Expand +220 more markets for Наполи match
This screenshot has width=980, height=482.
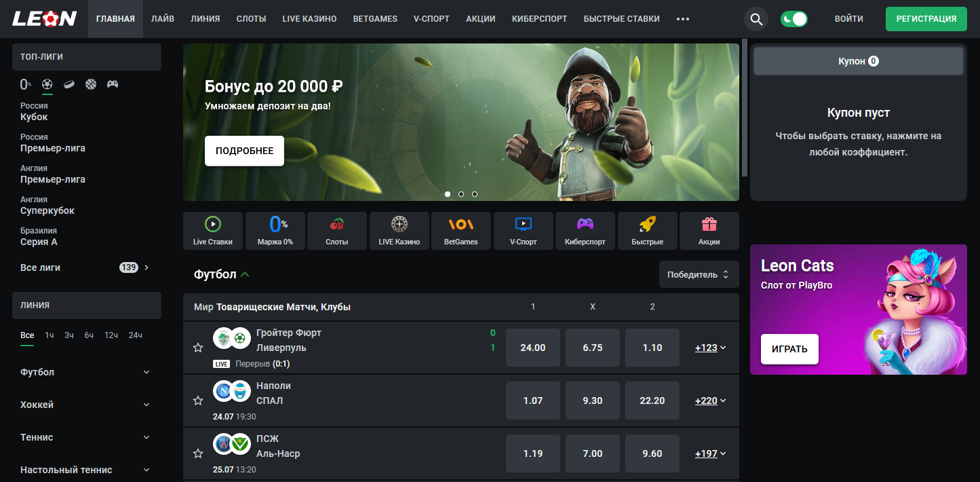point(710,401)
